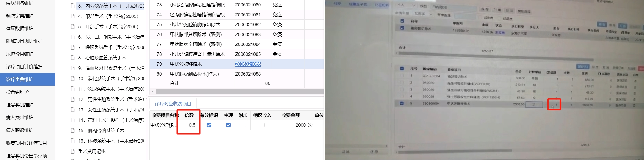Toggle the select-all checkbox beside 序号 header
The width and height of the screenshot is (644, 160).
pos(402,69)
